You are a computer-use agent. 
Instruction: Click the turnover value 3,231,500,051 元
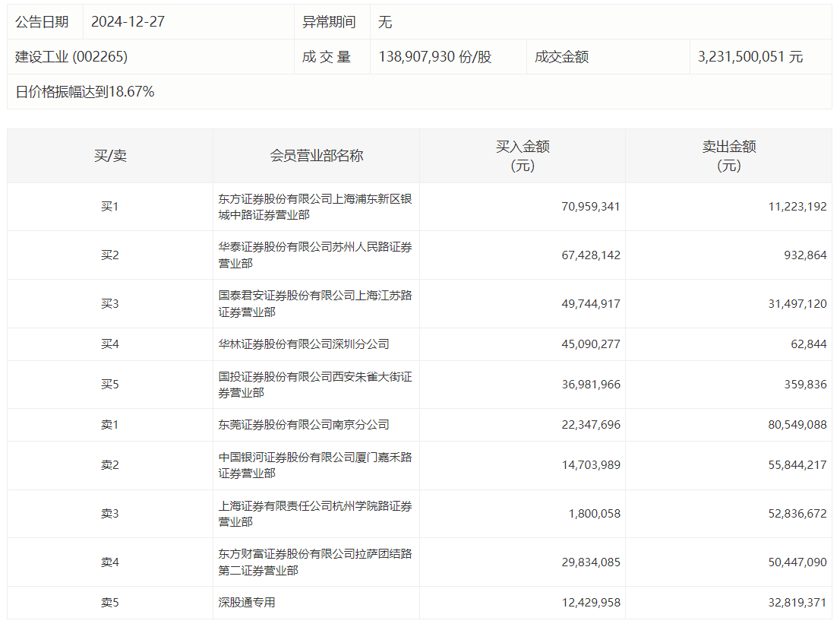(x=750, y=57)
